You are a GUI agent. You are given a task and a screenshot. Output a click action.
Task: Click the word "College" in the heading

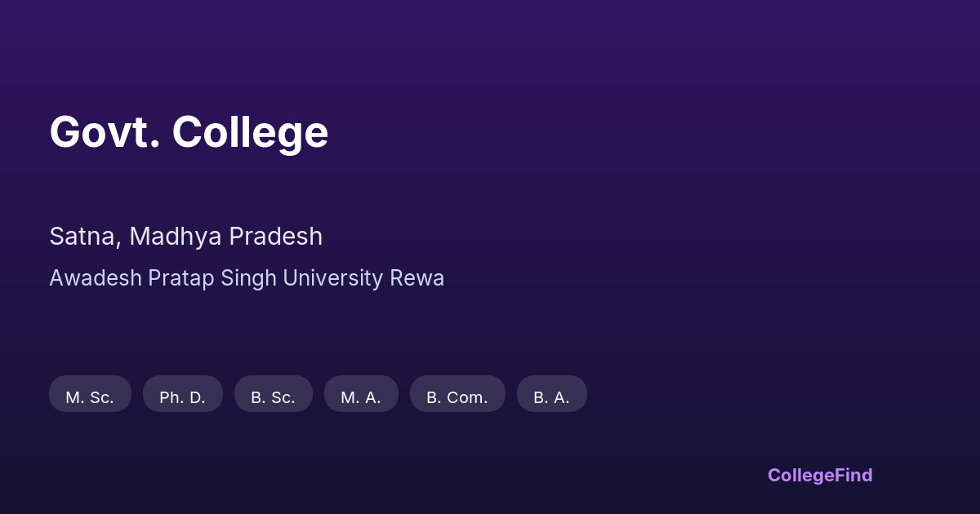coord(250,131)
